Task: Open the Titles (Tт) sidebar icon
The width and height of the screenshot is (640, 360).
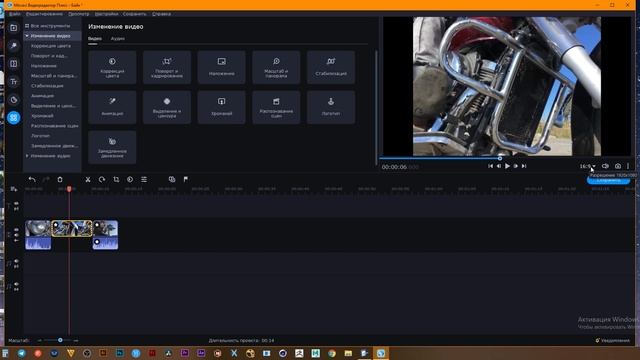Action: pyautogui.click(x=13, y=82)
